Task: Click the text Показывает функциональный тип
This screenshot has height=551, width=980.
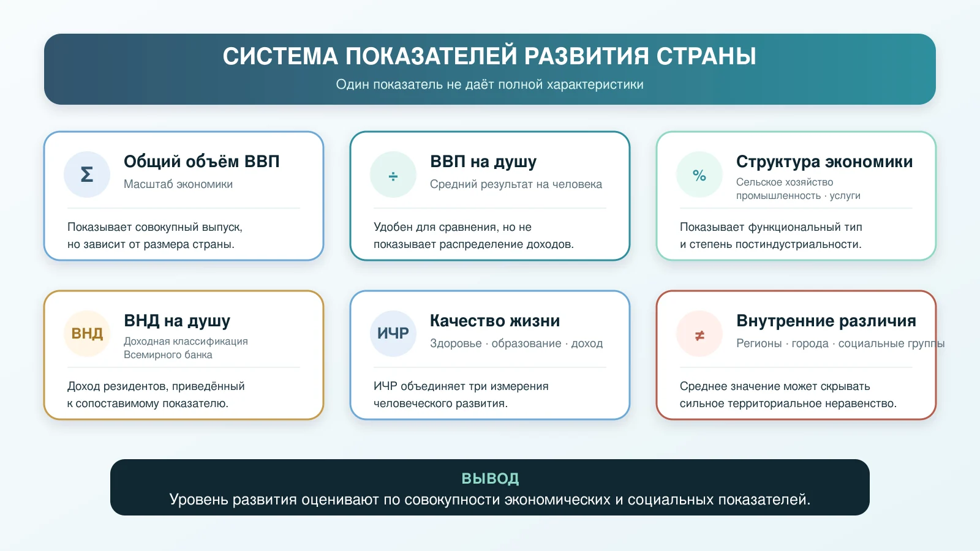Action: tap(771, 227)
